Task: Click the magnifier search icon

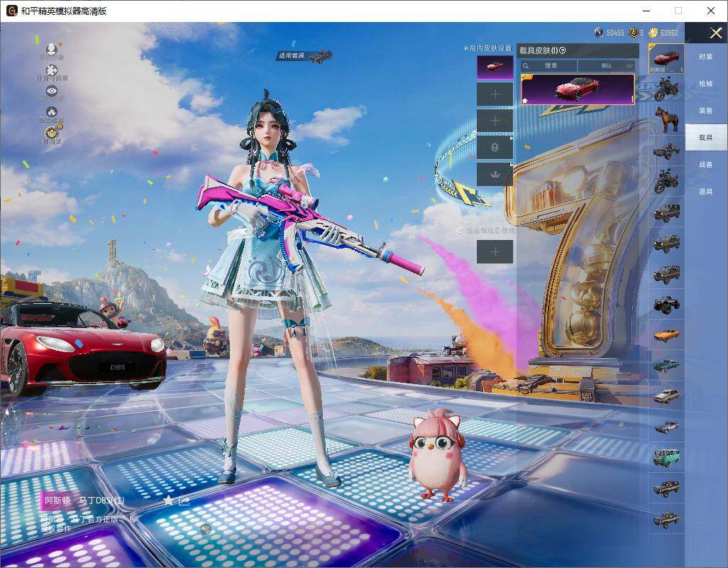Action: click(x=526, y=66)
